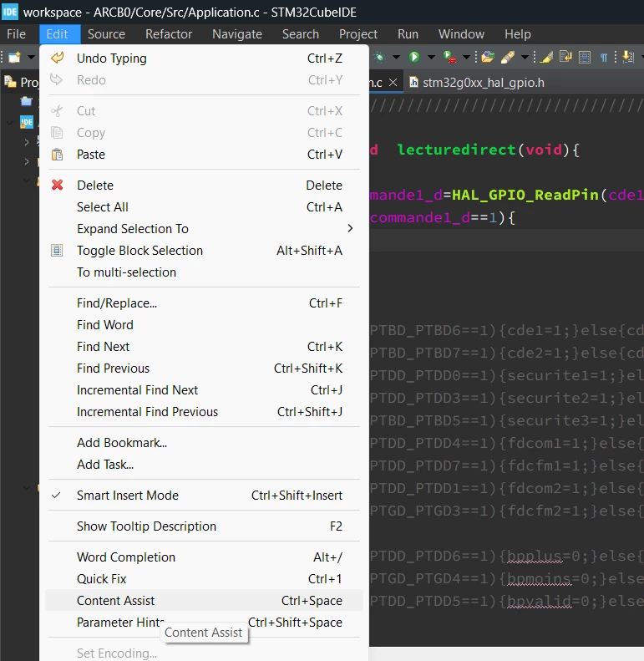644x661 pixels.
Task: Select the Find Word entry
Action: coord(204,325)
